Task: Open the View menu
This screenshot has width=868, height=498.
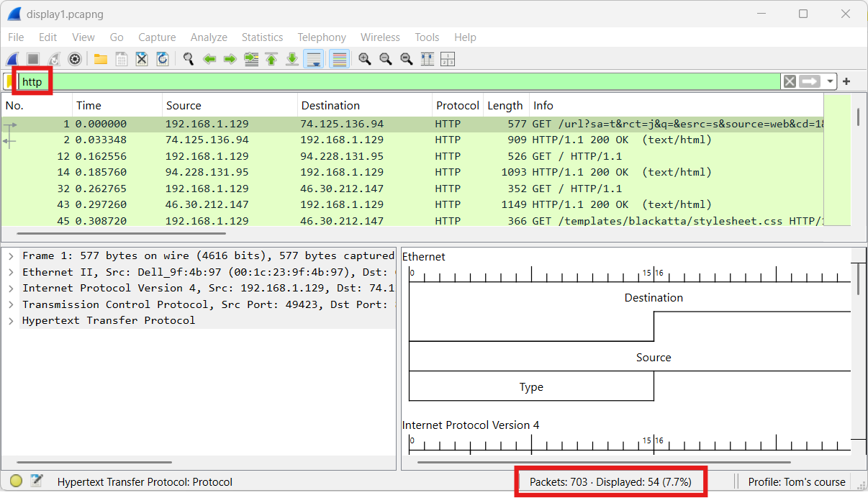Action: pyautogui.click(x=83, y=37)
